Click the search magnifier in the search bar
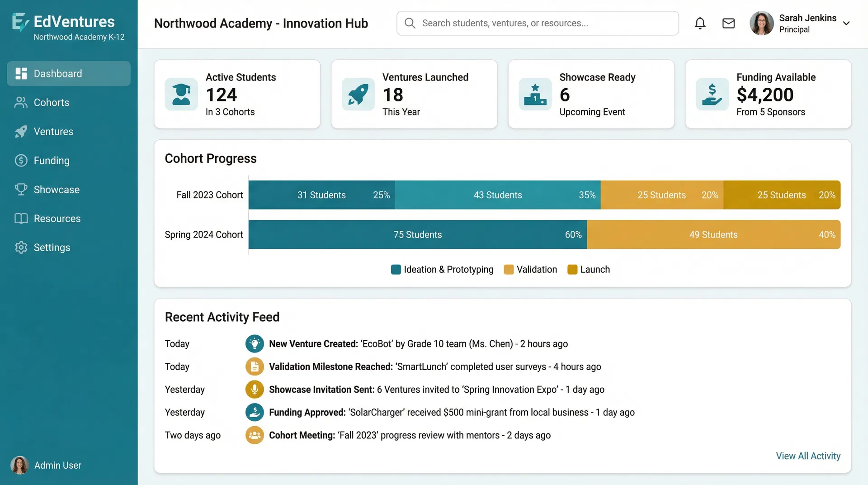This screenshot has height=485, width=868. point(410,23)
